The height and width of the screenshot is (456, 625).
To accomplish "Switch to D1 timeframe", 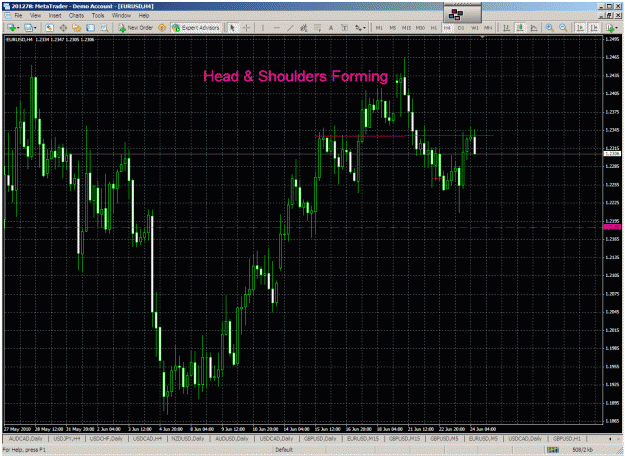I will click(461, 28).
